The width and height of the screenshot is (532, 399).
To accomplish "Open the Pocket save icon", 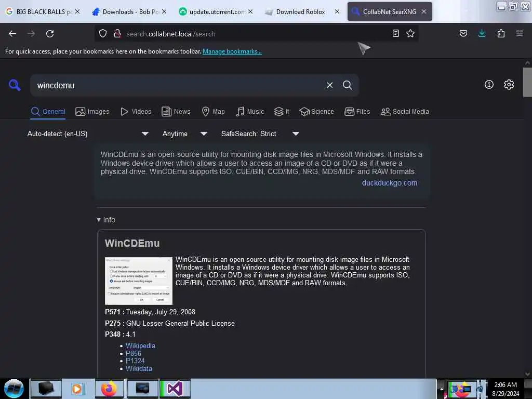I will (x=463, y=33).
